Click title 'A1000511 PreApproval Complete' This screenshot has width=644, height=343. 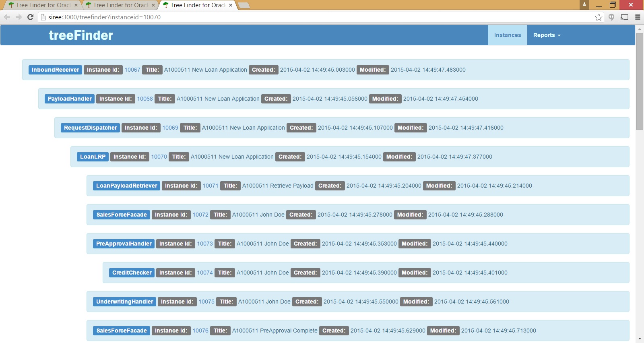[x=275, y=331]
